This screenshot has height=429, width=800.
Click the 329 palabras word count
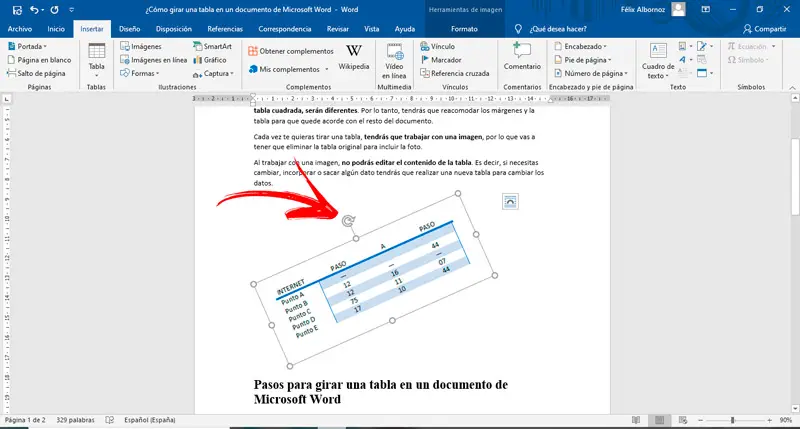[x=76, y=420]
